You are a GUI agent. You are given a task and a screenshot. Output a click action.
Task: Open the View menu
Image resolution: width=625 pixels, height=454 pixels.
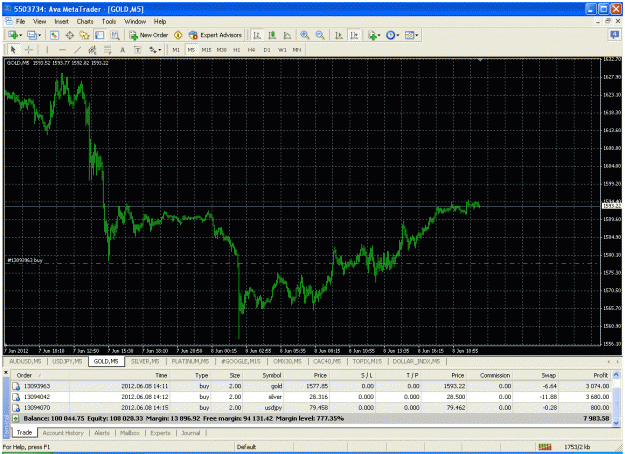(x=39, y=22)
